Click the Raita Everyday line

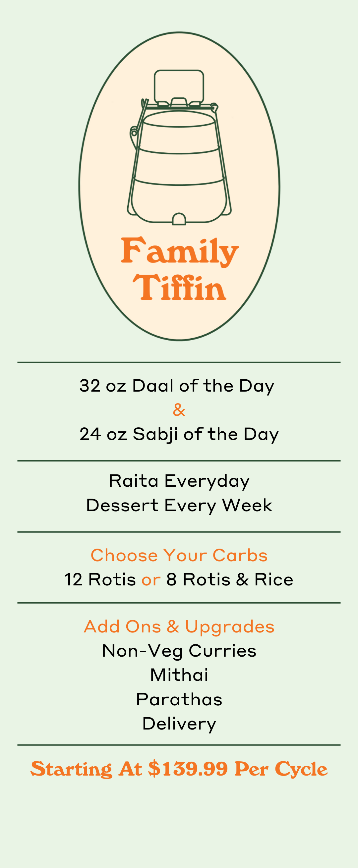pyautogui.click(x=179, y=481)
